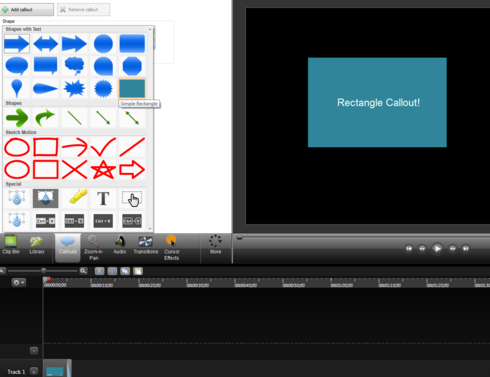Select the red outlined arrow sketch
Screen dimensions: 490x377
tap(132, 170)
